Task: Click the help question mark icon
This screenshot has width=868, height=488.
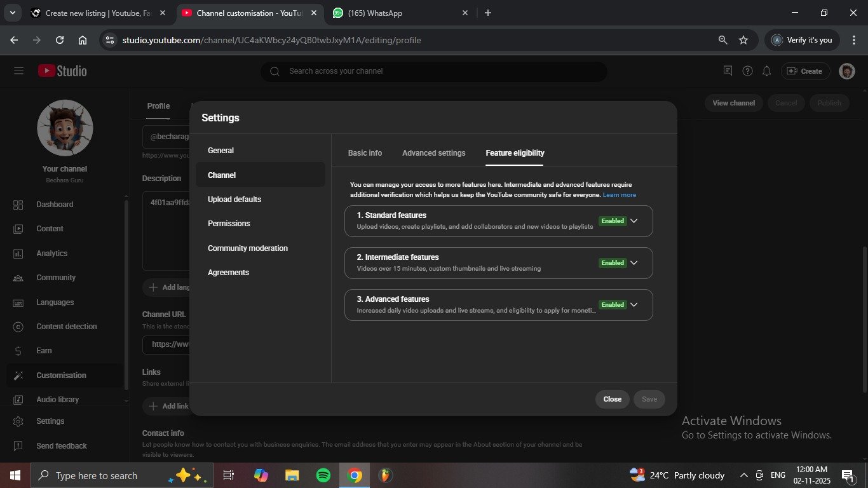Action: tap(748, 71)
